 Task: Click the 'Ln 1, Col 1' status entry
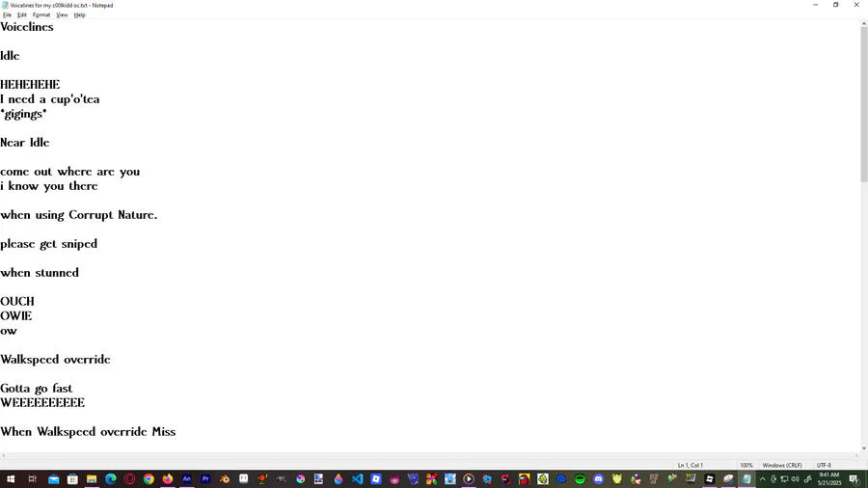691,465
